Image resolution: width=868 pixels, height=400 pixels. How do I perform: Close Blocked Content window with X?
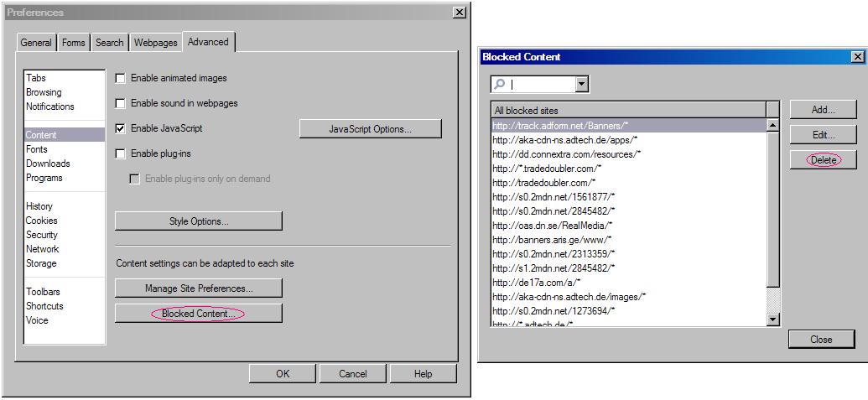[857, 56]
